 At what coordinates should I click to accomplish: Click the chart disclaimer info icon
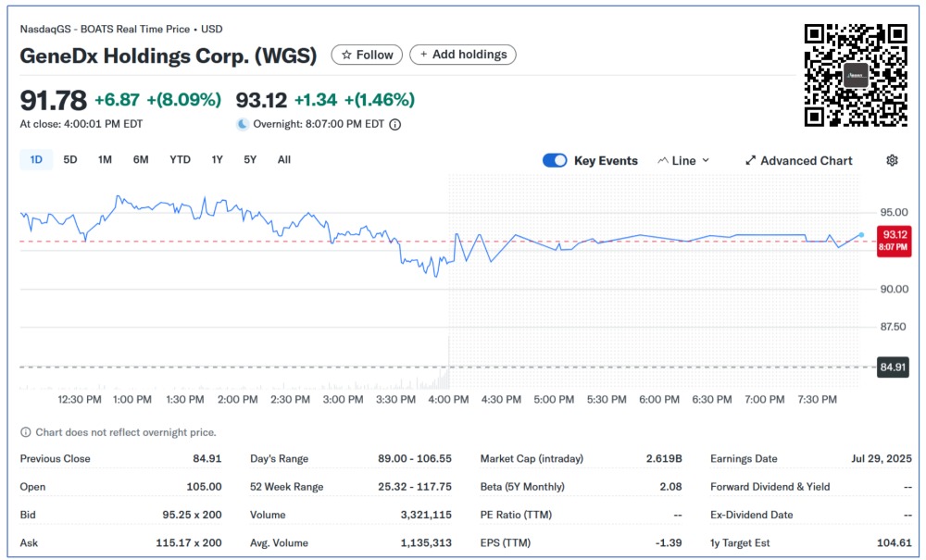pyautogui.click(x=25, y=432)
